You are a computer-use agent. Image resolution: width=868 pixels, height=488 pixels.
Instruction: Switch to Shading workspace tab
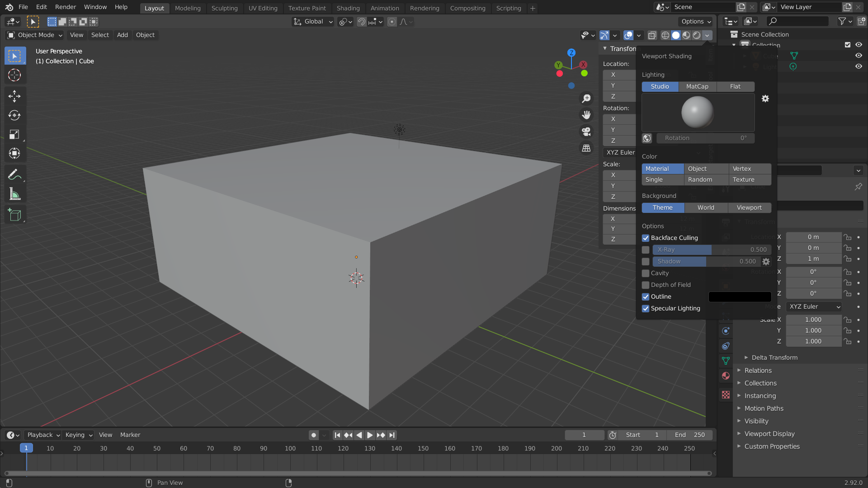(x=348, y=8)
